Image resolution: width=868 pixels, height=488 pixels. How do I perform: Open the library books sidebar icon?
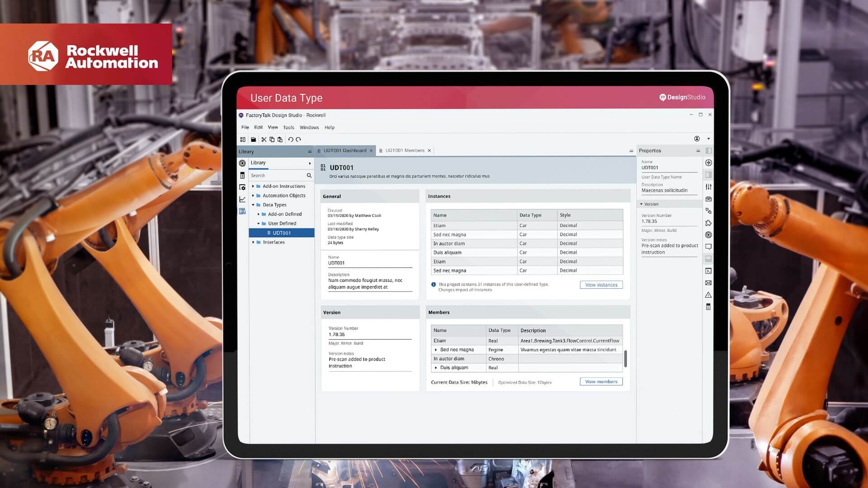point(242,211)
